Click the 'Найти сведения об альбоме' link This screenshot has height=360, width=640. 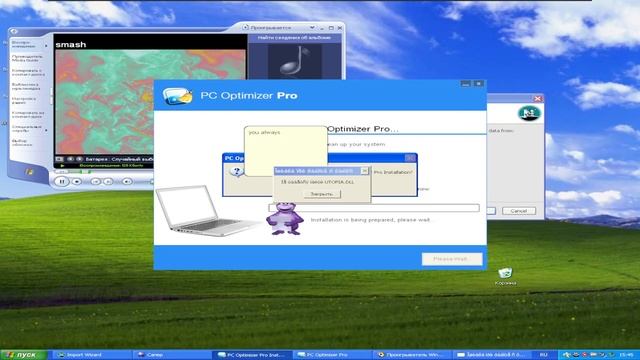294,38
